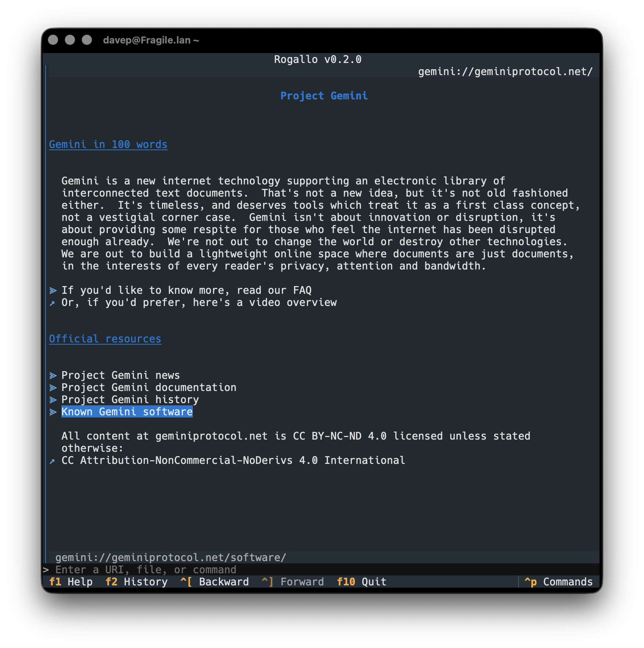
Task: Click the gemini://geminiprotocol.net/ address text
Action: [505, 71]
